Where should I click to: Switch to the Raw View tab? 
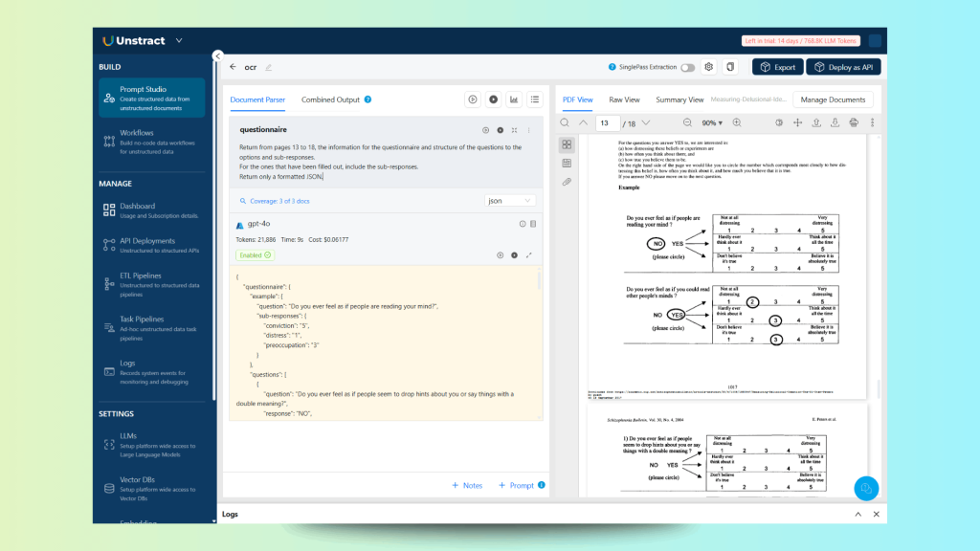(x=624, y=99)
